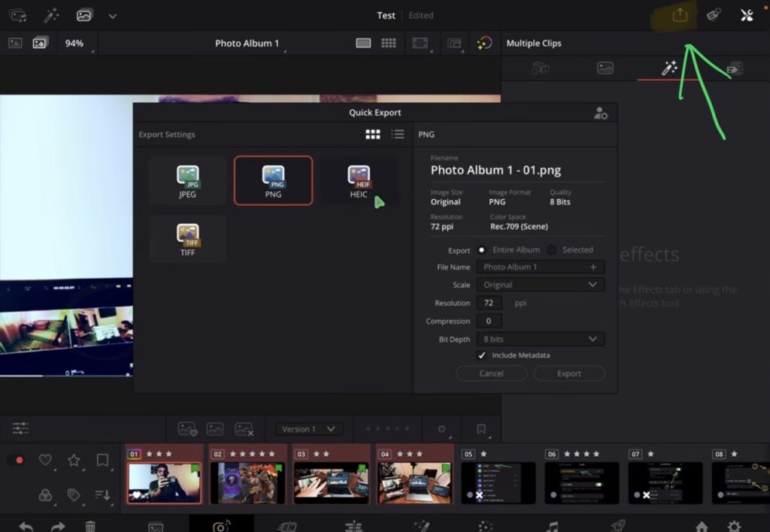Image resolution: width=770 pixels, height=532 pixels.
Task: Toggle the bookmark filter in left panel
Action: 102,460
